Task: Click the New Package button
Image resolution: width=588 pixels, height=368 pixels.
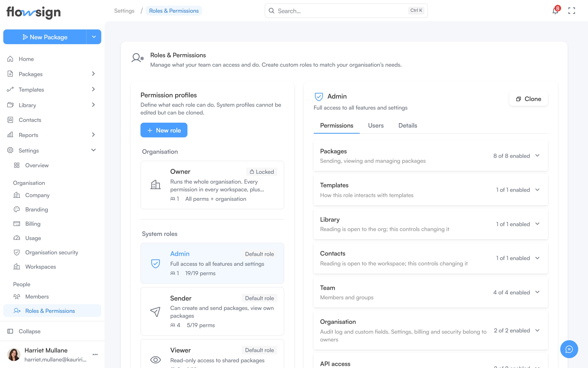Action: pyautogui.click(x=45, y=37)
